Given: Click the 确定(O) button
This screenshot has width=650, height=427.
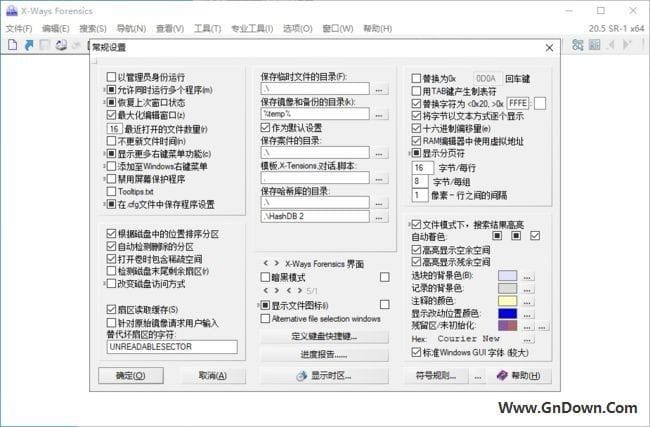Looking at the screenshot, I should click(x=131, y=376).
